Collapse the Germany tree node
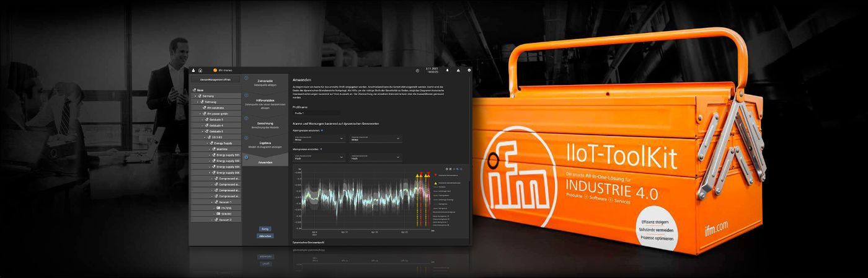Viewport: 868px width, 278px height. [x=195, y=96]
